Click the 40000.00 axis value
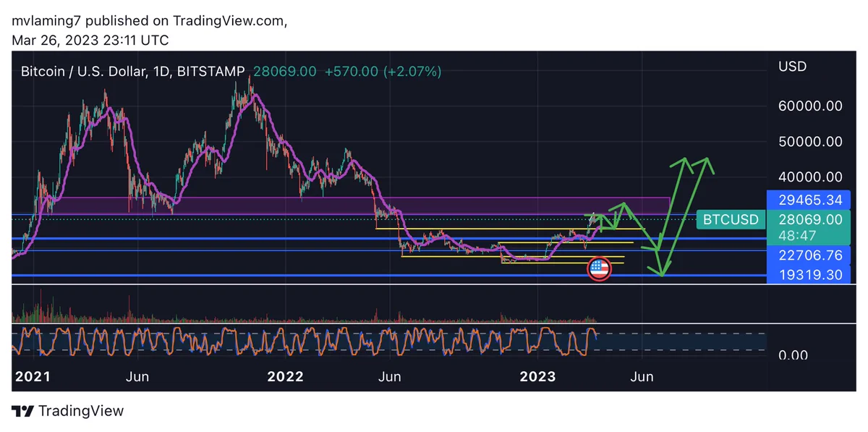 point(810,177)
